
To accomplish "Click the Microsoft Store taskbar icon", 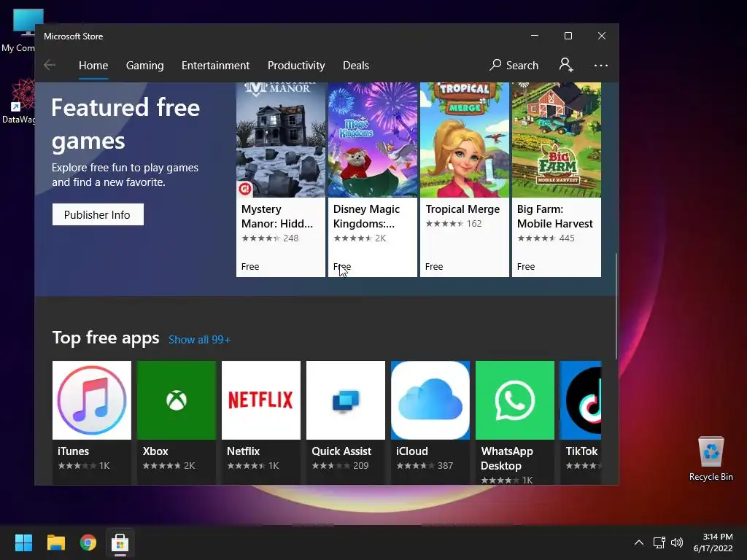I will (120, 542).
